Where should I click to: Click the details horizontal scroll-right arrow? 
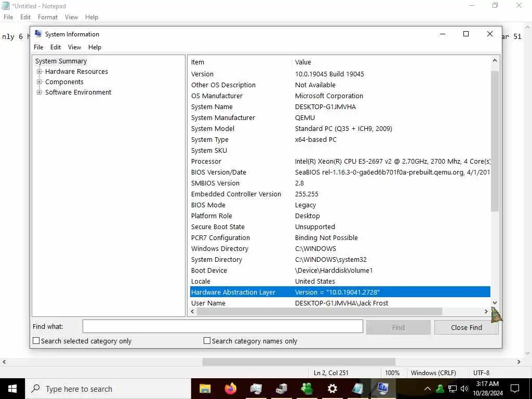click(x=486, y=312)
